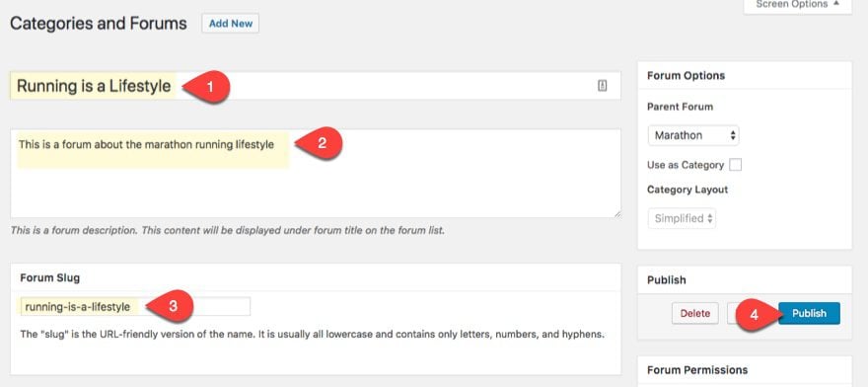Click the Add New button
The width and height of the screenshot is (868, 387).
click(x=230, y=24)
